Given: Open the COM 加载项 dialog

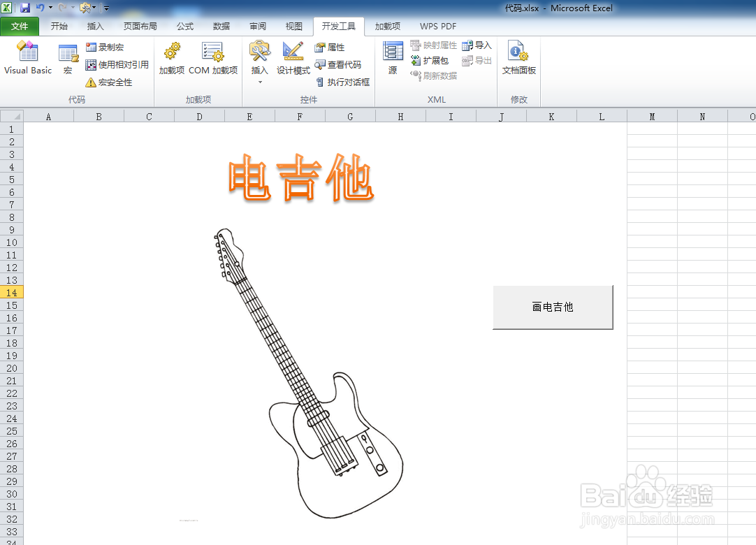Looking at the screenshot, I should click(212, 59).
